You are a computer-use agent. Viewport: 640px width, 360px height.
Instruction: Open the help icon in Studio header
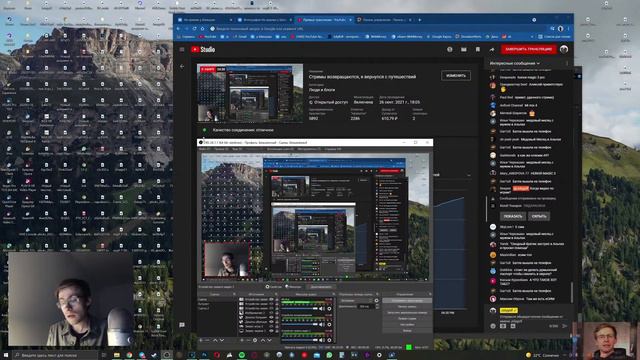tap(449, 49)
